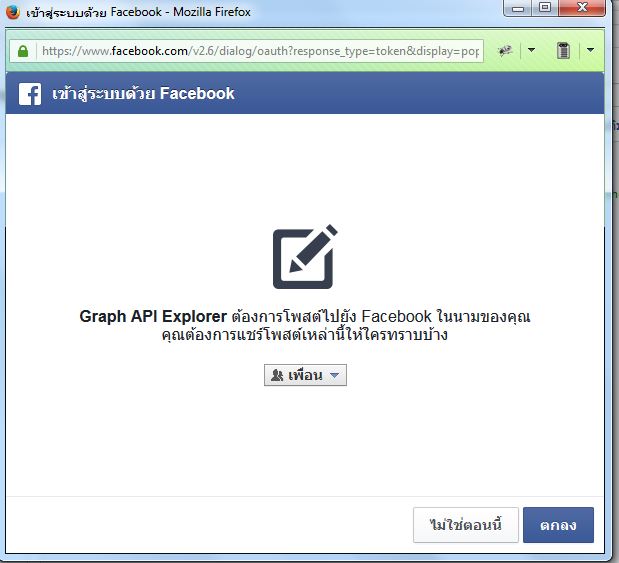Maximize the Firefox popup window
This screenshot has height=563, width=619.
pos(545,8)
